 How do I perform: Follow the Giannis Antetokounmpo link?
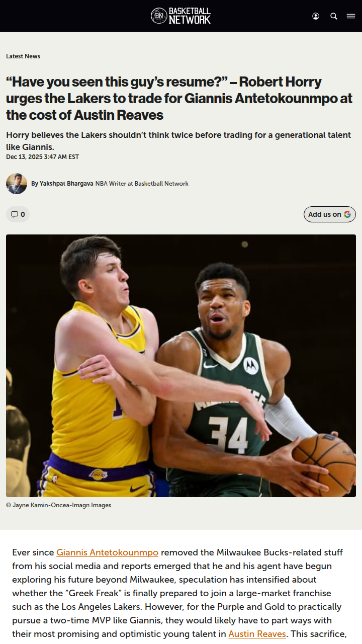tap(107, 552)
